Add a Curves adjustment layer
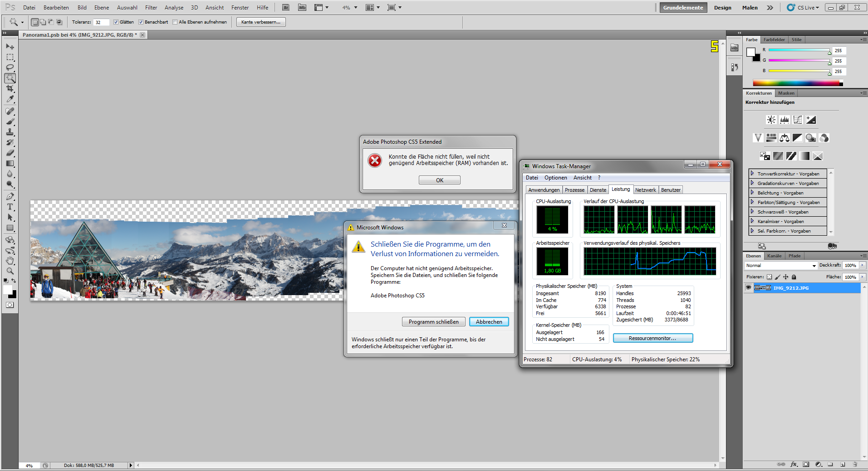Screen dimensions: 868x471 [x=797, y=120]
